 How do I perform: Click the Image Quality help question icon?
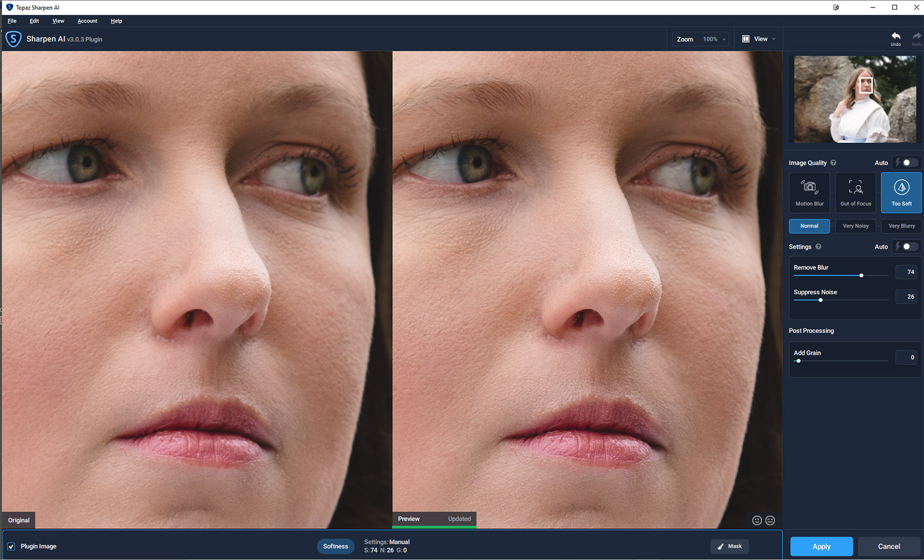(x=833, y=163)
